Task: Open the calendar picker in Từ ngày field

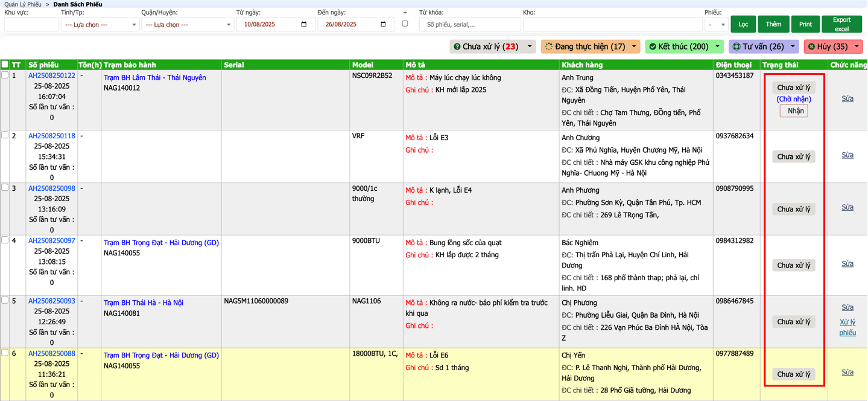Action: point(303,25)
